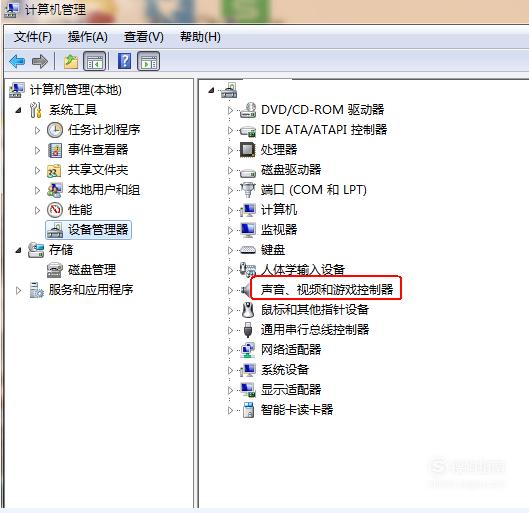Open the 操作(A) menu
The width and height of the screenshot is (529, 513).
click(x=88, y=37)
